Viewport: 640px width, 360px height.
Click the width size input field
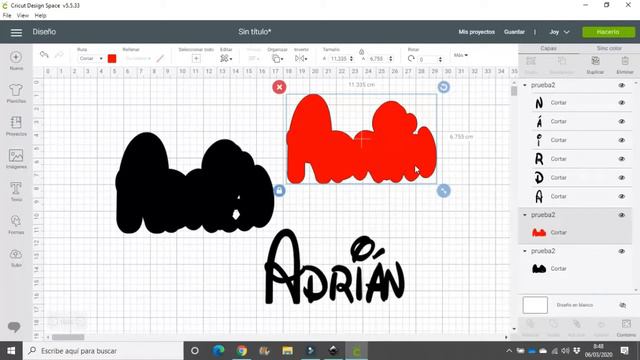coord(340,59)
